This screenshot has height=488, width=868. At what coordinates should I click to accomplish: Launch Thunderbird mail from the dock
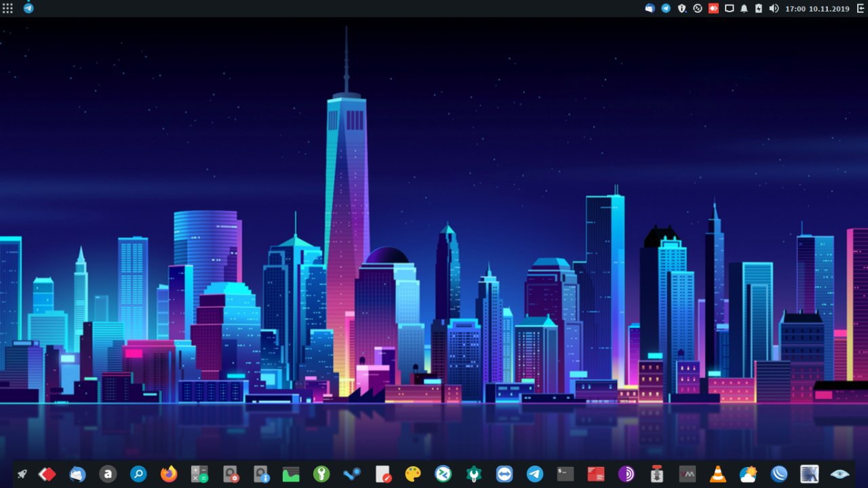click(x=77, y=474)
